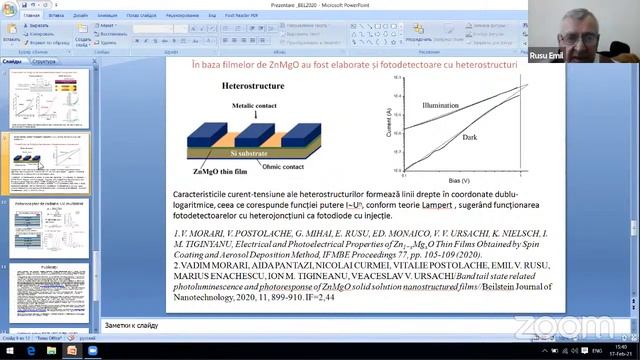This screenshot has height=360, width=640.
Task: Apply numbered list
Action: [x=239, y=28]
